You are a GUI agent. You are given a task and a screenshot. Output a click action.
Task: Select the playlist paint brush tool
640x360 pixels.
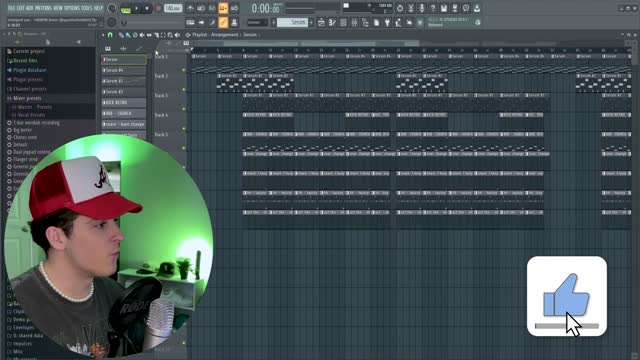coord(128,35)
